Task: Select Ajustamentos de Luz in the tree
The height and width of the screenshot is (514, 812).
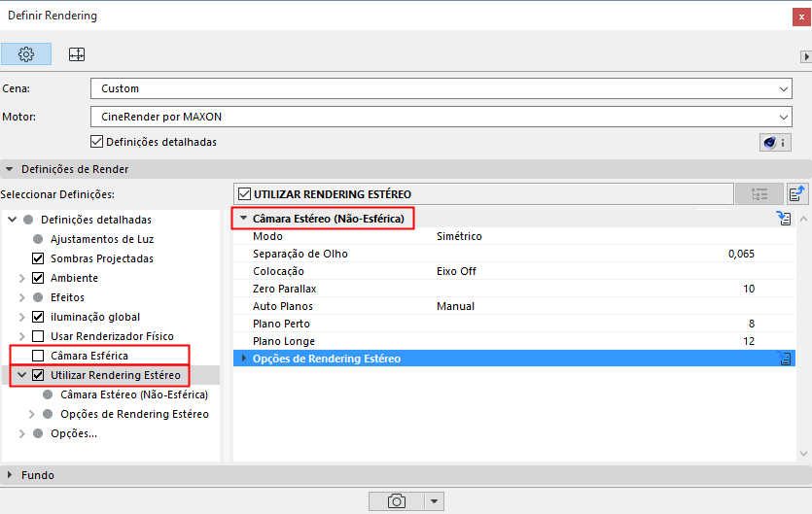Action: pos(102,239)
